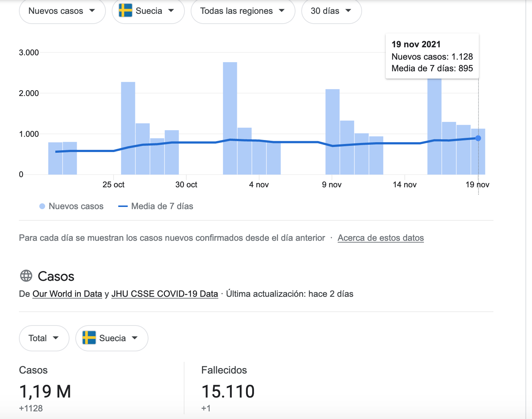Screen dimensions: 532x419
Task: Click the Fallecidos 15.110 figure
Action: click(228, 392)
